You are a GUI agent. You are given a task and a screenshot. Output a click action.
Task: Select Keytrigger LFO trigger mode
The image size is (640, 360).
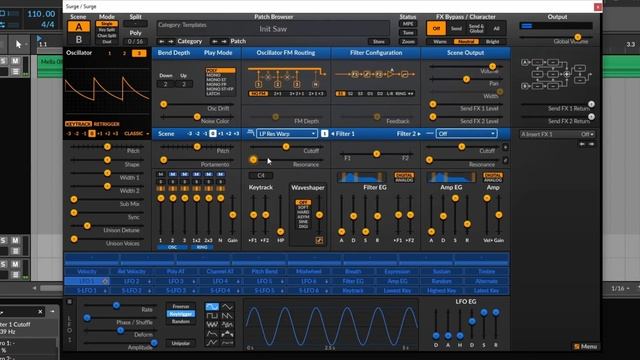pos(180,314)
